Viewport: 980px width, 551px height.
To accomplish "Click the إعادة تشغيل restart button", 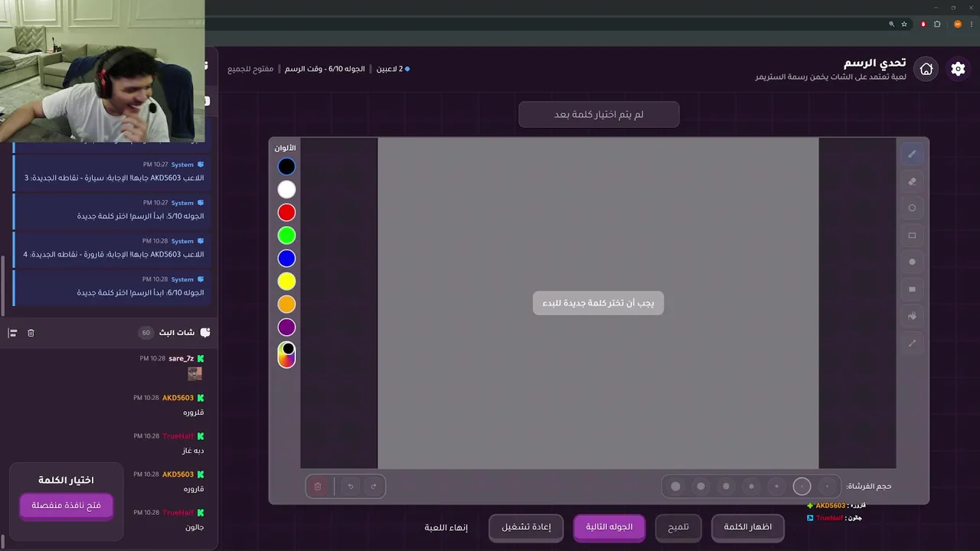I will coord(526,527).
